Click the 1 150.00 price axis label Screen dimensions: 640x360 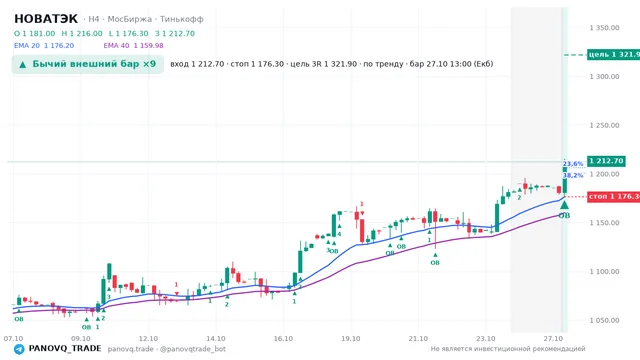coord(604,223)
